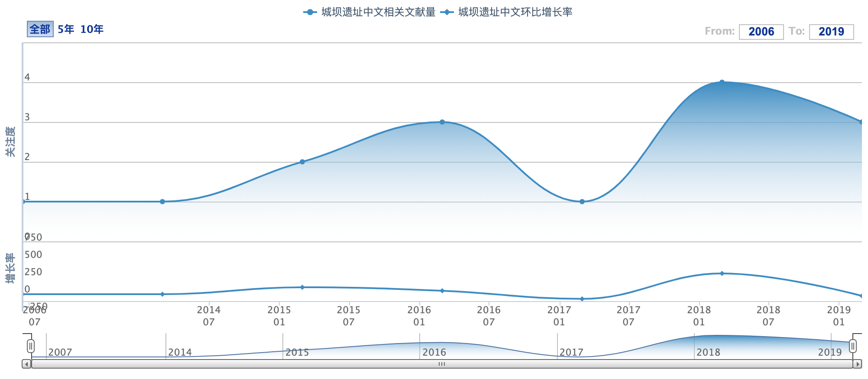Click the 2015 data point at value 2

pos(302,162)
